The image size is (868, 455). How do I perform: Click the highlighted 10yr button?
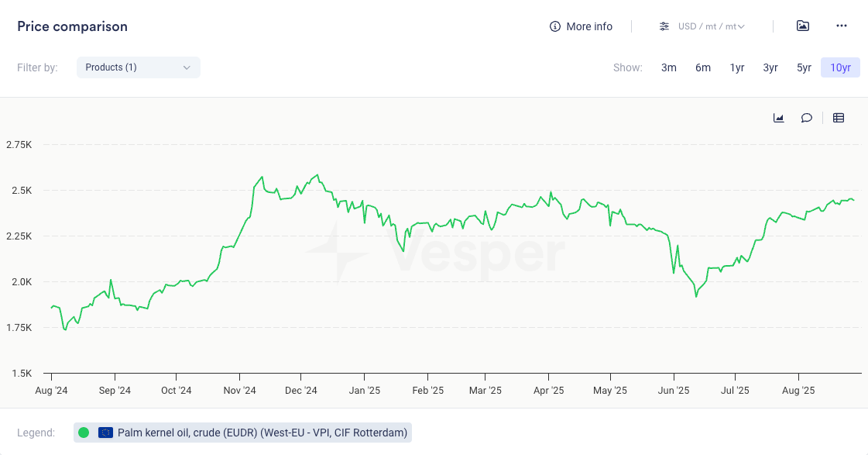point(840,67)
